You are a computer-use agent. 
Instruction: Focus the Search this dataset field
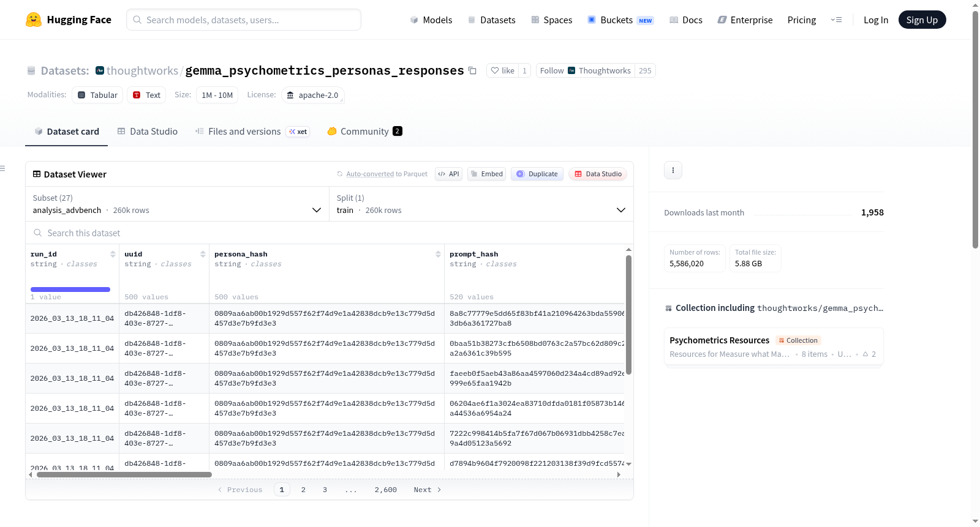pos(330,233)
